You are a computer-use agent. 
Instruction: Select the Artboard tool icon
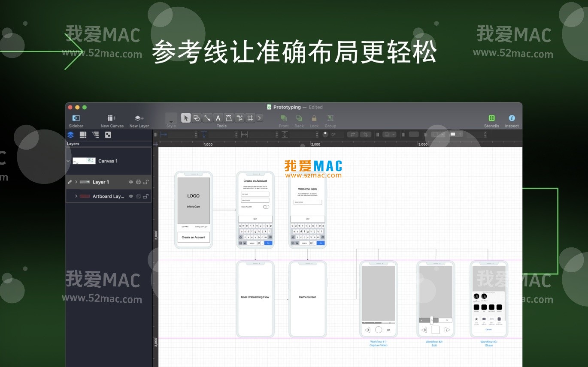click(x=250, y=118)
